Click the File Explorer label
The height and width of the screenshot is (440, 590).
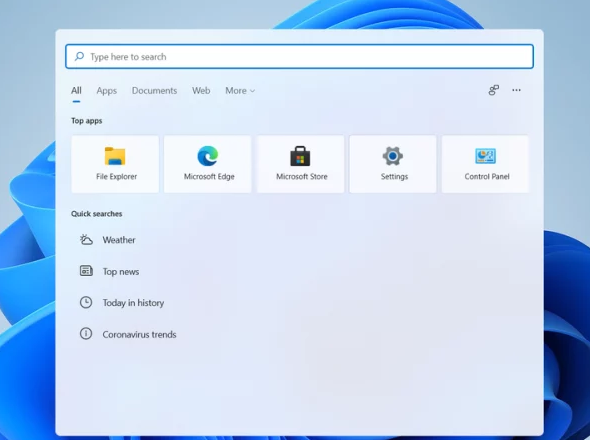coord(116,176)
